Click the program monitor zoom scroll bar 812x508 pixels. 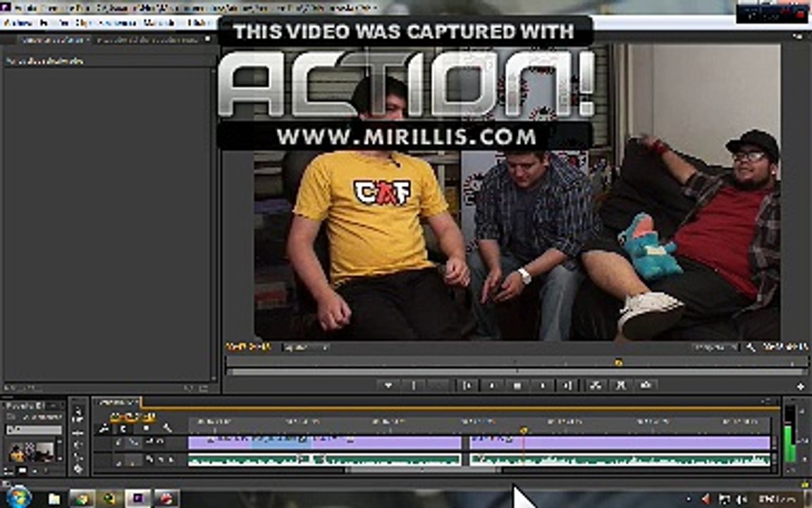pos(516,372)
